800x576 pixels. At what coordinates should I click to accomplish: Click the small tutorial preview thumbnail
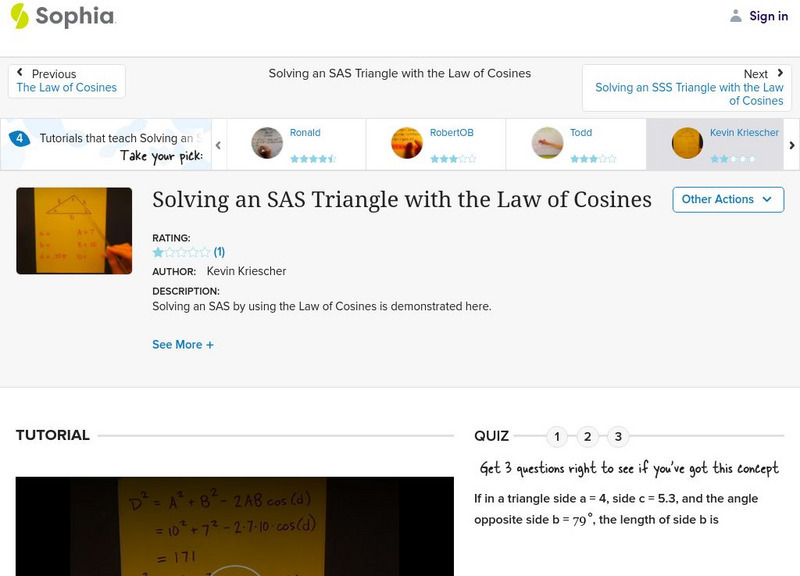[x=74, y=230]
